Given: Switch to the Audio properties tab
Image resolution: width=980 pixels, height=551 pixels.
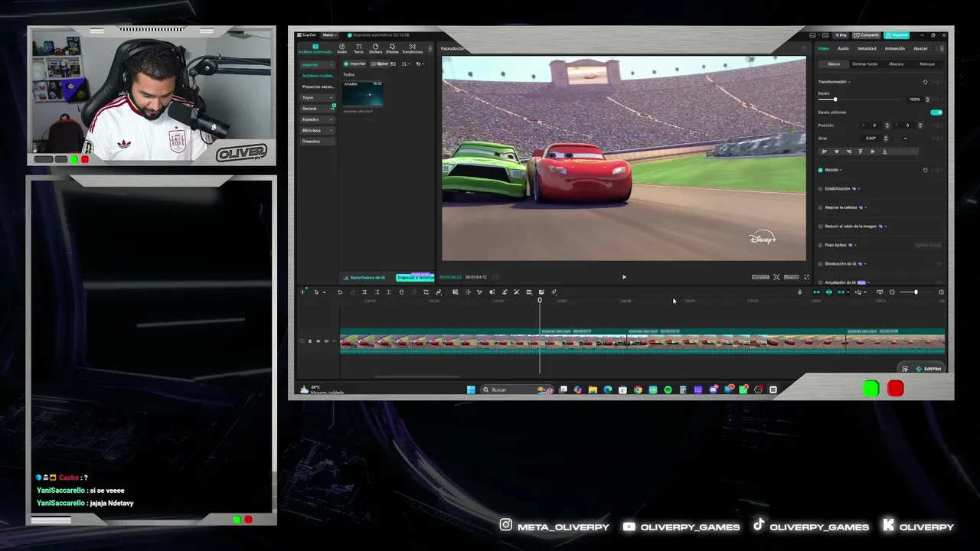Looking at the screenshot, I should [x=843, y=48].
